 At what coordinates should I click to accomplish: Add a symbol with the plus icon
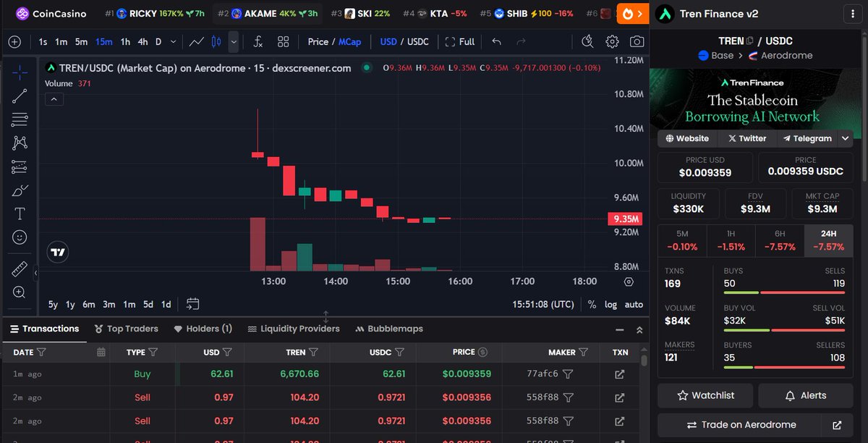coord(14,42)
